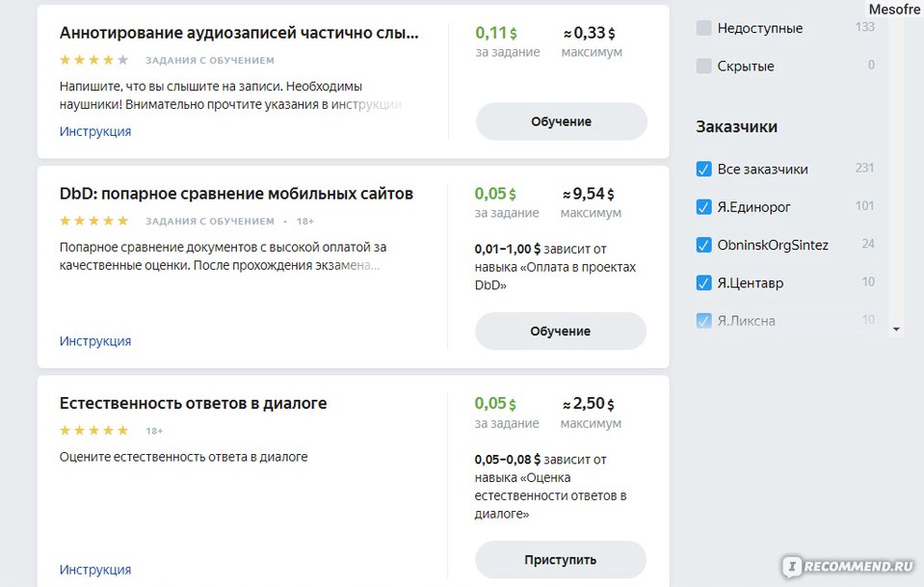
Task: Uncheck Я.Единорог customer filter
Action: pos(703,207)
